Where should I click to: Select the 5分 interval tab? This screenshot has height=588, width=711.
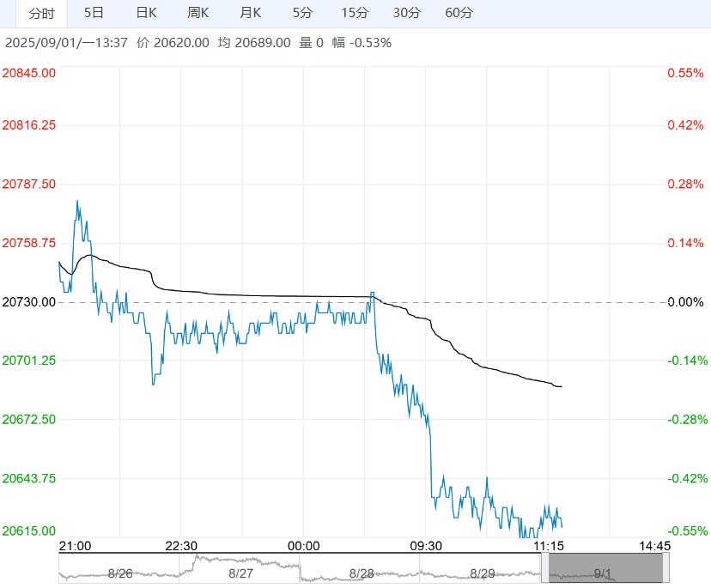coord(302,13)
